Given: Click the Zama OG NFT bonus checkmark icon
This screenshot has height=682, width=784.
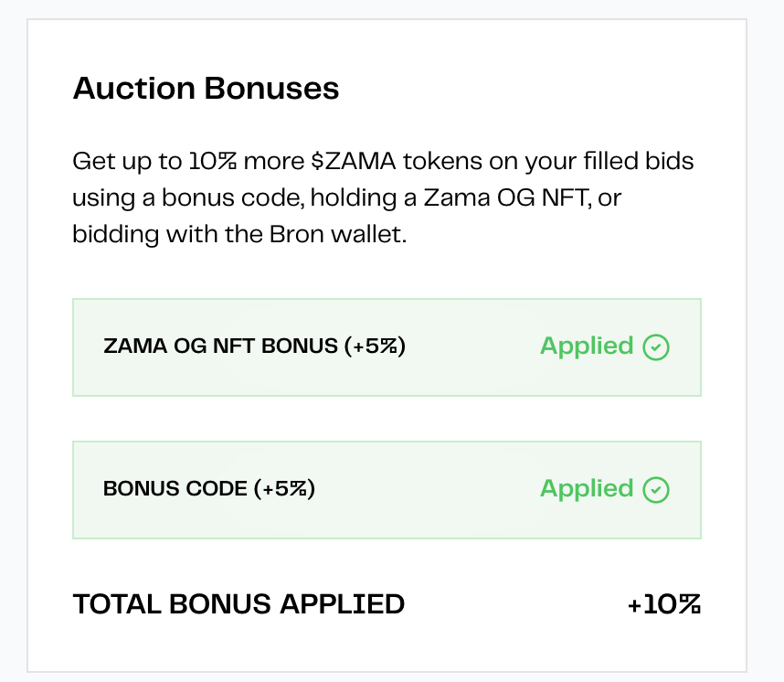Looking at the screenshot, I should (x=656, y=346).
